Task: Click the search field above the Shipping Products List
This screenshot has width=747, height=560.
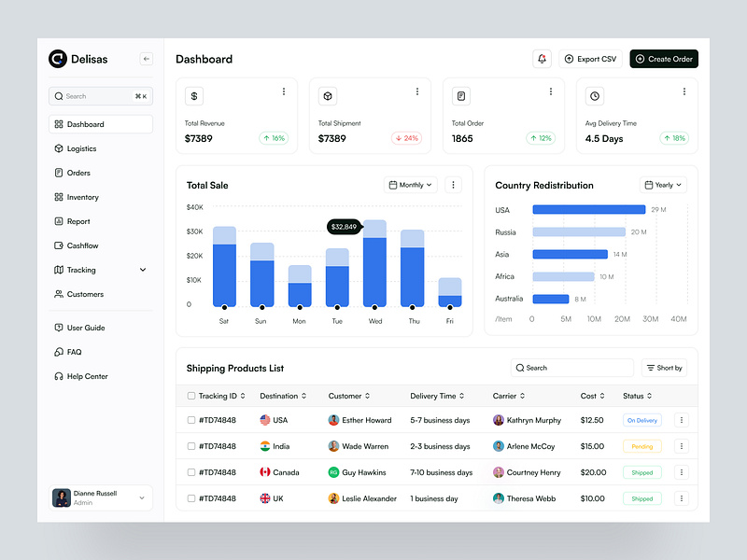Action: 571,368
